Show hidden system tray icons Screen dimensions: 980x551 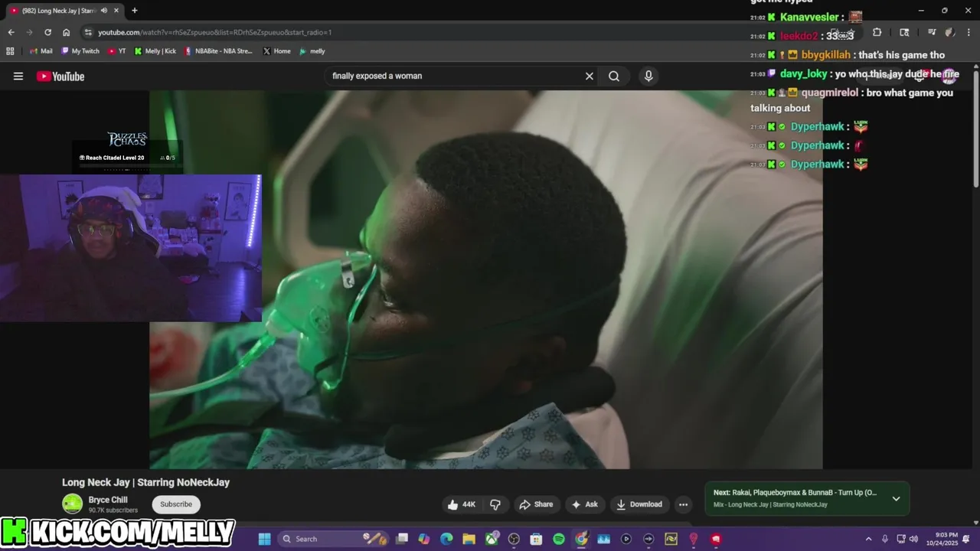click(x=868, y=539)
